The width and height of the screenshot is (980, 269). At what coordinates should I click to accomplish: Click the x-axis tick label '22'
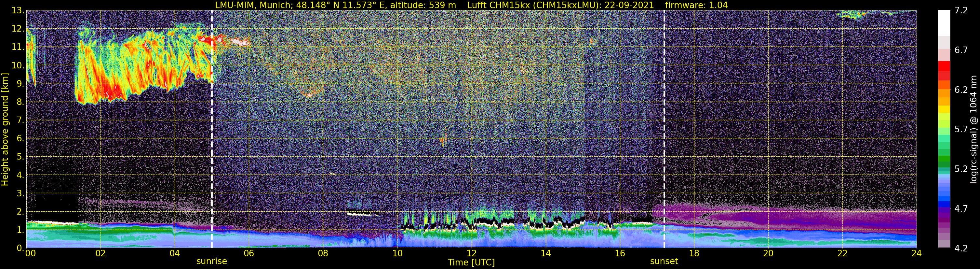(842, 253)
